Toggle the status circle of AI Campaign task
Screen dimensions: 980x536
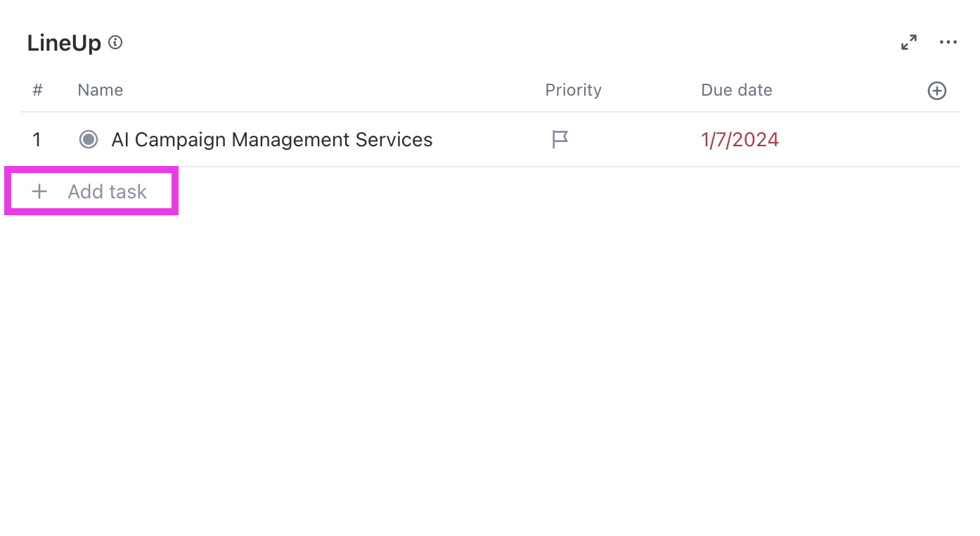[89, 139]
